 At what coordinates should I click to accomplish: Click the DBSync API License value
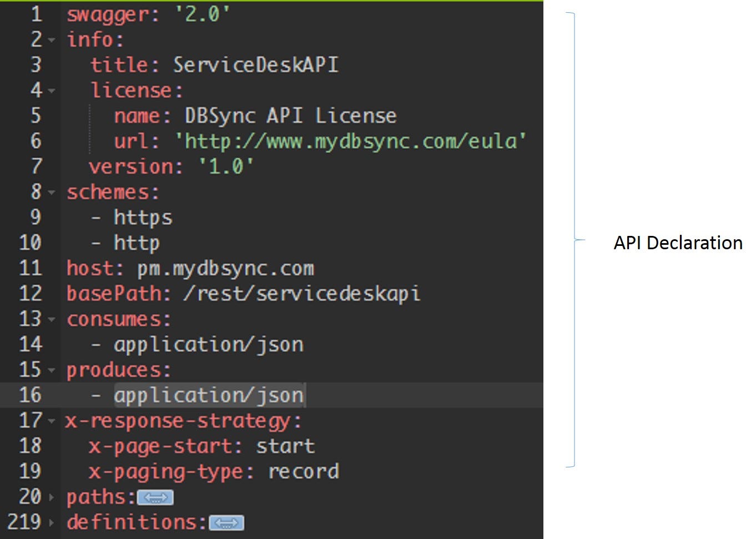pyautogui.click(x=290, y=117)
